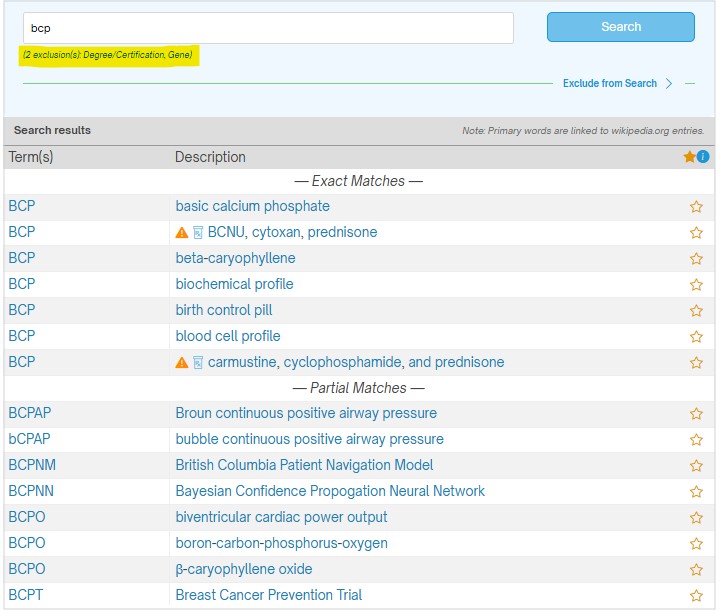
Task: Star the basic calcium phosphate result
Action: pyautogui.click(x=696, y=207)
